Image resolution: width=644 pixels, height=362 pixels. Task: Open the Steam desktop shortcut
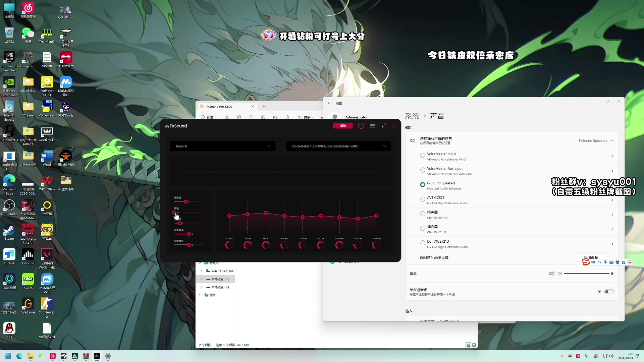(9, 232)
